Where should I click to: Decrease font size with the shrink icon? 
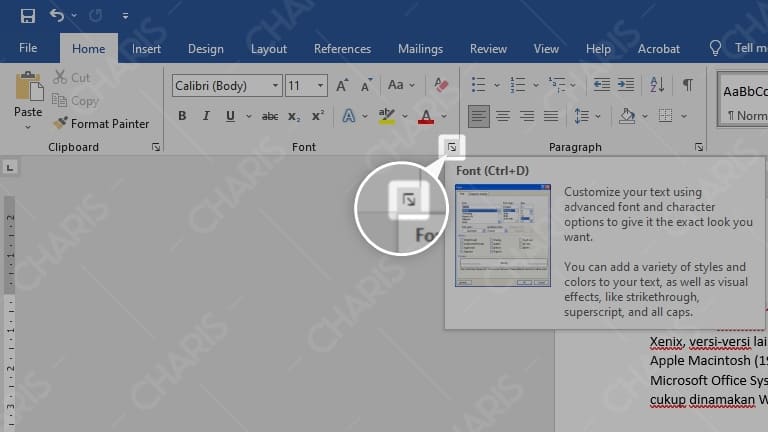tap(366, 85)
